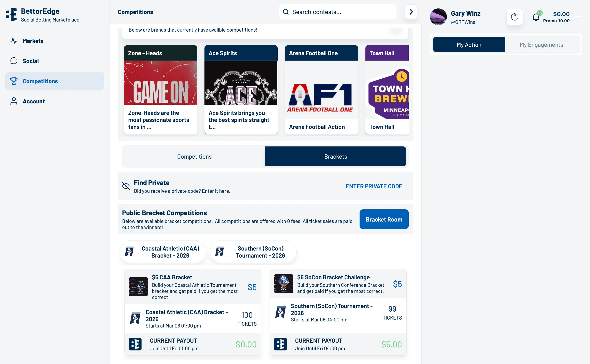Click BettorEdge payout icon on SoCon card
This screenshot has height=364, width=590.
click(x=280, y=344)
